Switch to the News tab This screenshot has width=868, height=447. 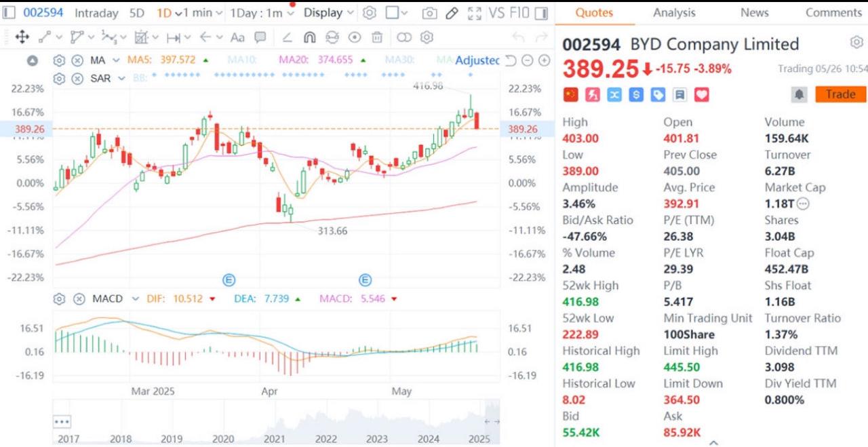[x=754, y=13]
